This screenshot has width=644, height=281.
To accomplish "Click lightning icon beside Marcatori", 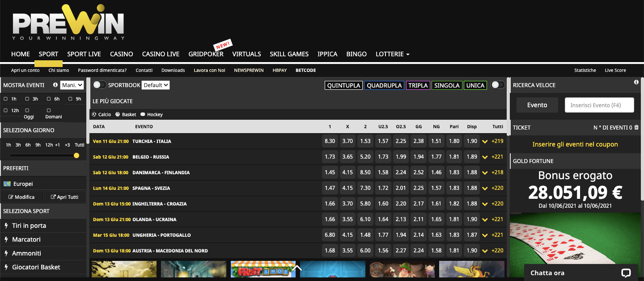I will [6, 239].
